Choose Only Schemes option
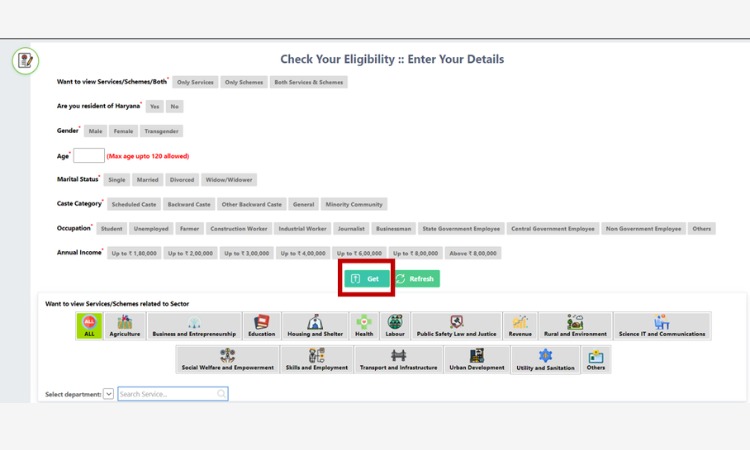Viewport: 750px width, 450px height. pyautogui.click(x=244, y=82)
